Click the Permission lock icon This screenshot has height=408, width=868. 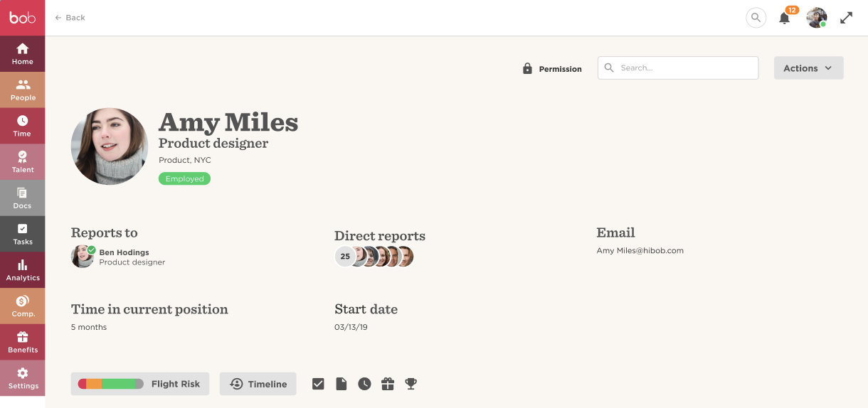point(527,68)
